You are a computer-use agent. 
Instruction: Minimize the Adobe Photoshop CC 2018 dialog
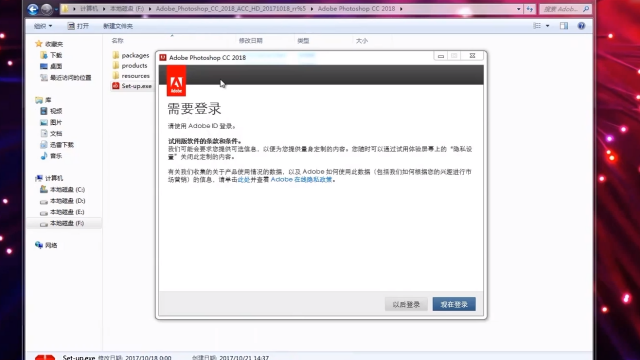pos(440,56)
